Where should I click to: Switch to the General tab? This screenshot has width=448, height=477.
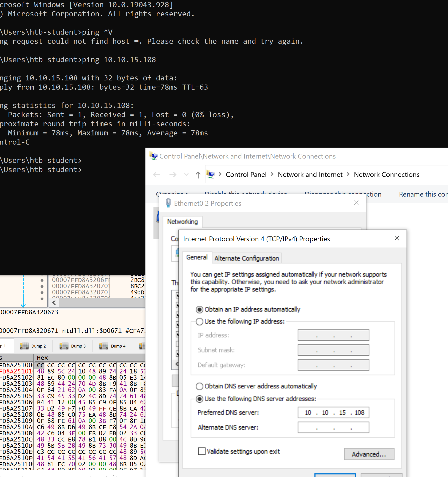tap(197, 257)
